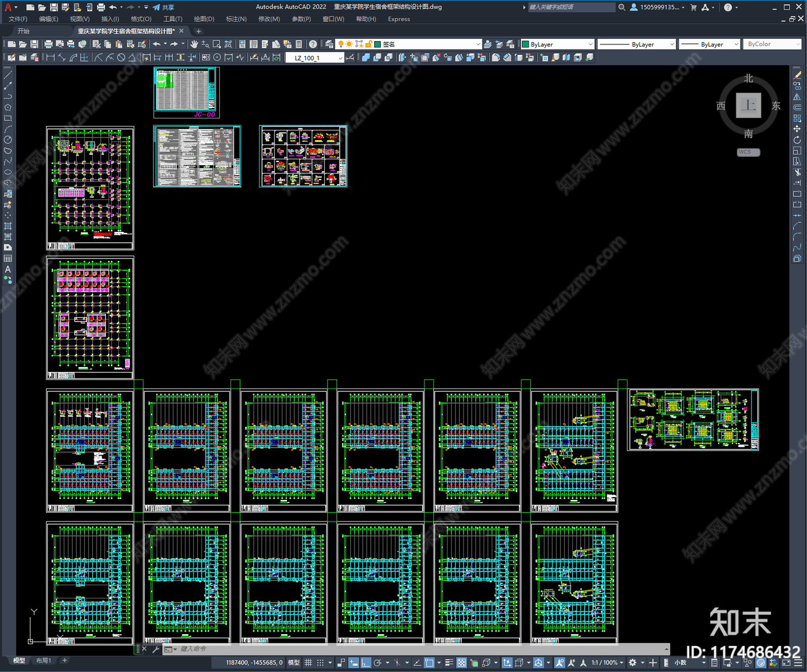The image size is (807, 672).
Task: Select the Line tool in draw toolbar
Action: click(x=8, y=75)
